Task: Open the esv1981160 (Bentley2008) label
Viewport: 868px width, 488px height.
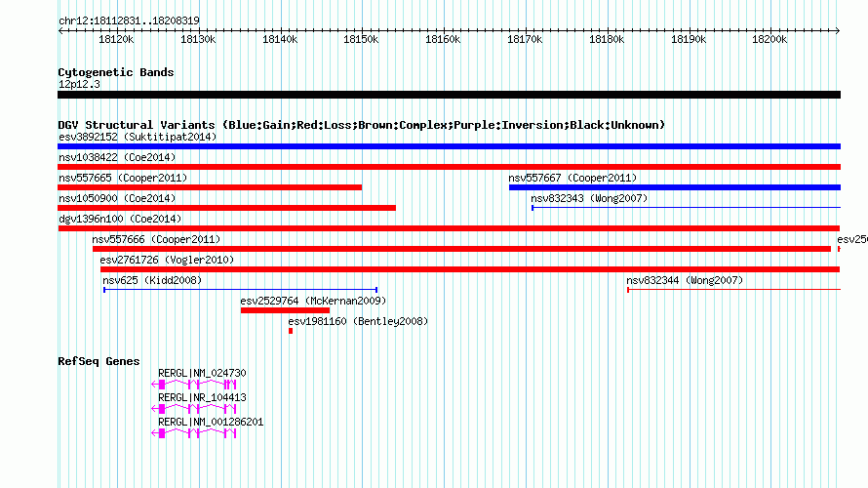Action: (x=358, y=321)
